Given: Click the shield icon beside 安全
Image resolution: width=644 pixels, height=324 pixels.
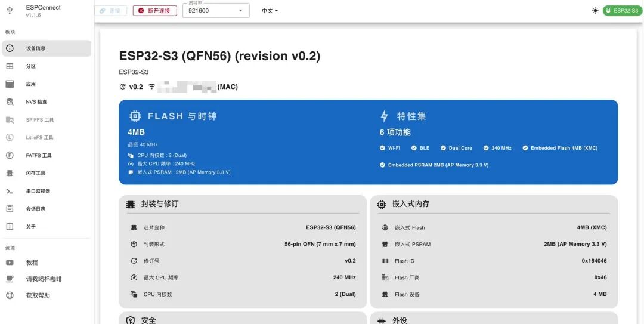Looking at the screenshot, I should coord(130,320).
